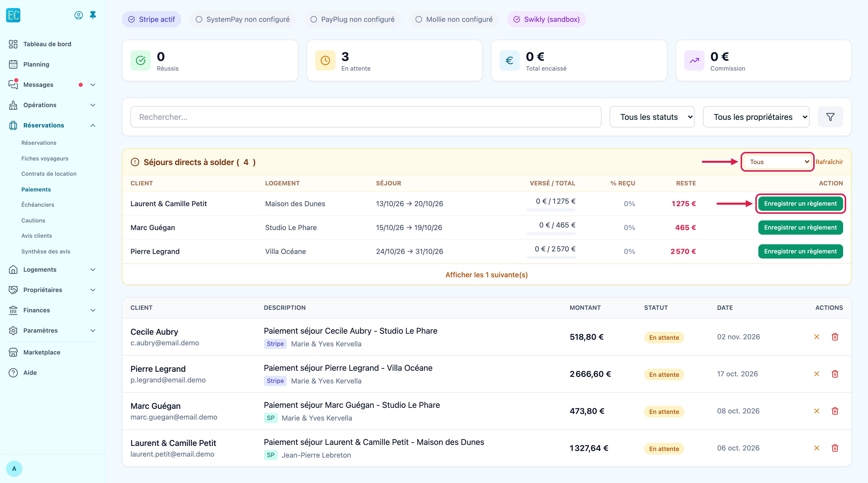Click progress bar under 0 € / 1 275 €
Viewport: 868px width, 483px height.
[551, 210]
